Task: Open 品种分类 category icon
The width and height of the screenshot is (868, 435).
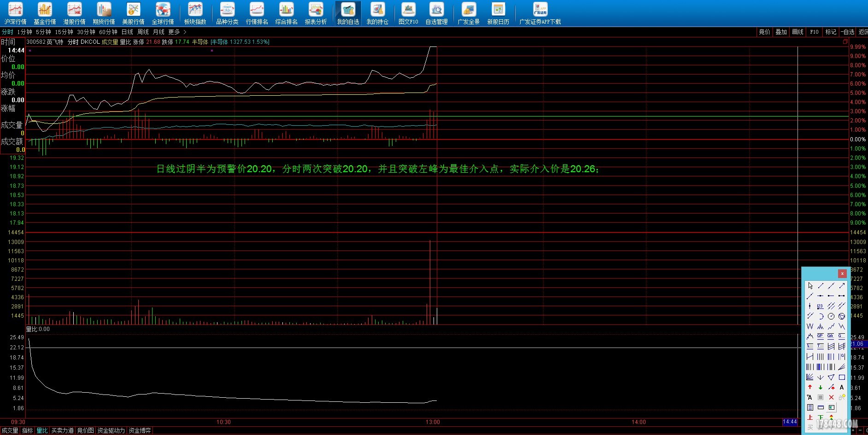Action: 227,13
